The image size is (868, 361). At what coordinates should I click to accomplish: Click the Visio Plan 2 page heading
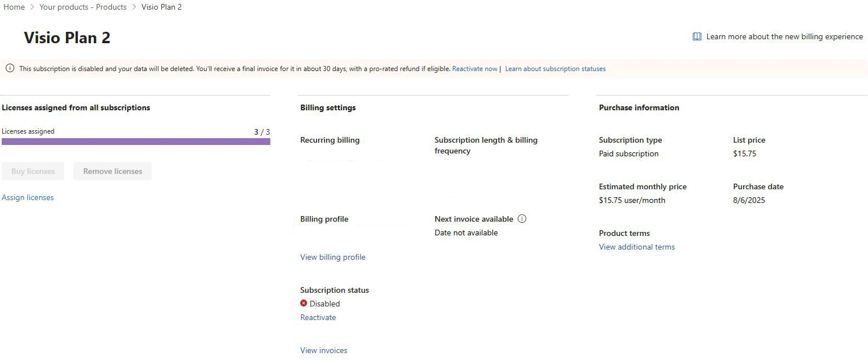pos(67,38)
